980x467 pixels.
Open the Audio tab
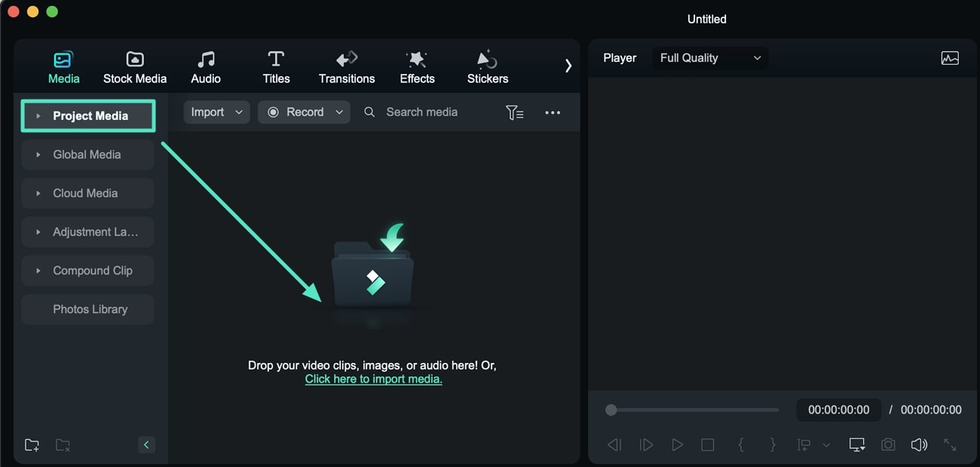point(205,67)
